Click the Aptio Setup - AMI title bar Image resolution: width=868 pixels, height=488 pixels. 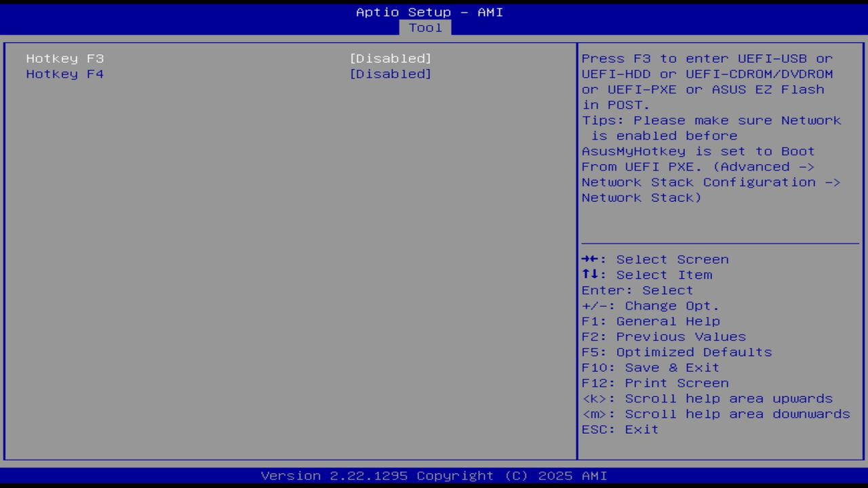tap(430, 12)
